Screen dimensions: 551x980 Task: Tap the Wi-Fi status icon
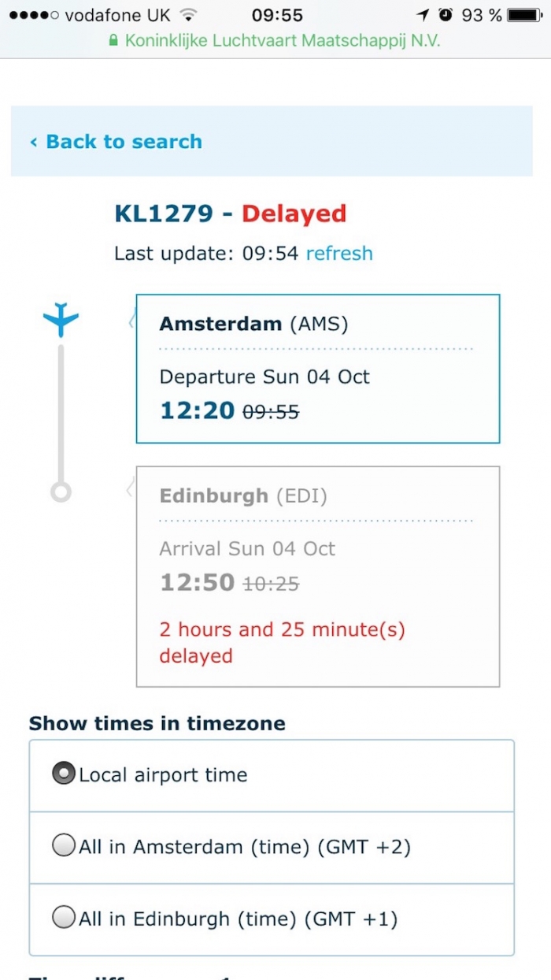click(x=187, y=15)
